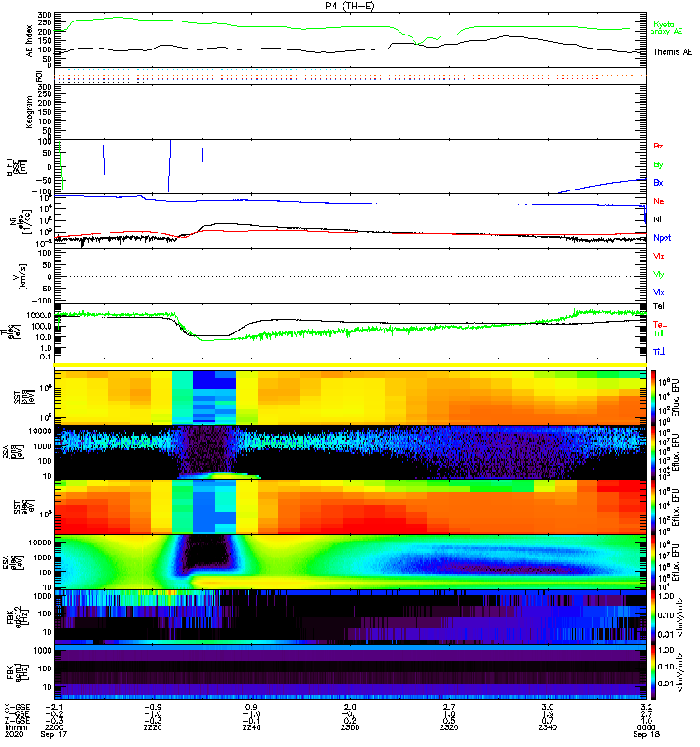Click the Sep 17 date label
Image resolution: width=700 pixels, height=747 pixels.
pyautogui.click(x=54, y=734)
